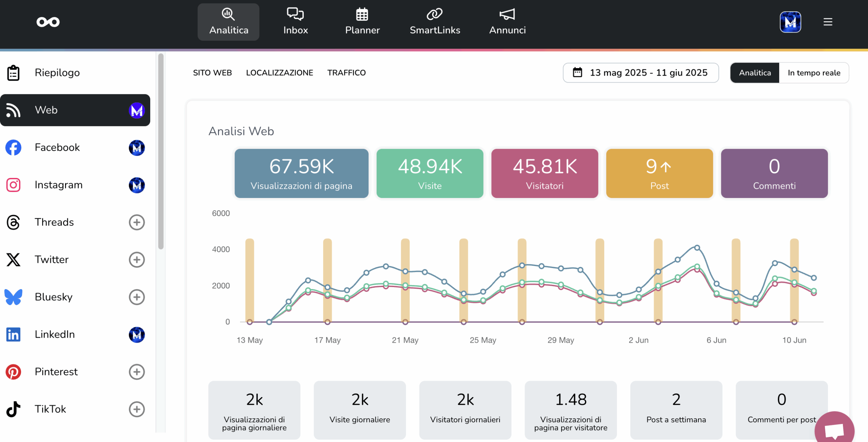The image size is (868, 442).
Task: Open the date range picker
Action: [640, 73]
